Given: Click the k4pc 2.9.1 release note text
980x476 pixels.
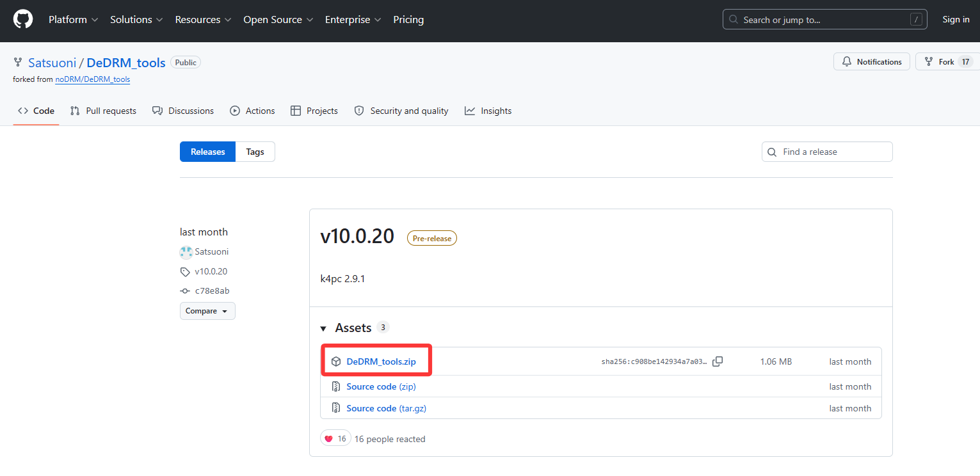Looking at the screenshot, I should point(342,279).
